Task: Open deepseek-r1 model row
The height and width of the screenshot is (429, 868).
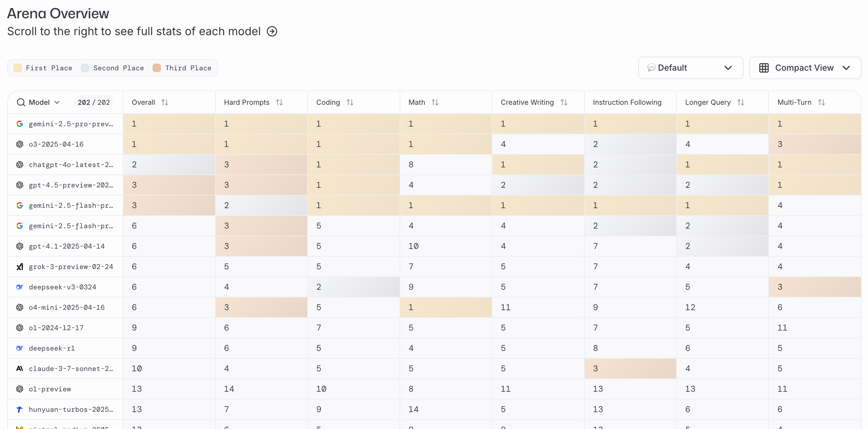Action: pyautogui.click(x=434, y=348)
